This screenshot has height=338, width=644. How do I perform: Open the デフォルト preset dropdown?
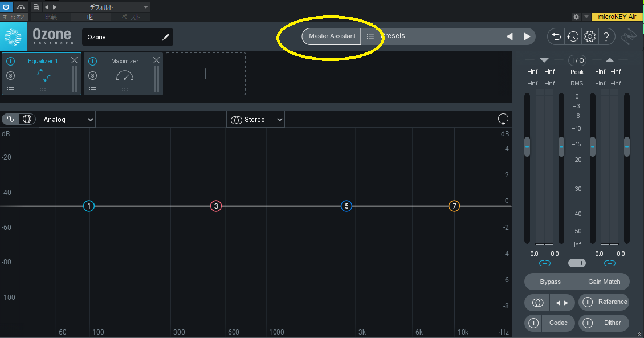(105, 7)
